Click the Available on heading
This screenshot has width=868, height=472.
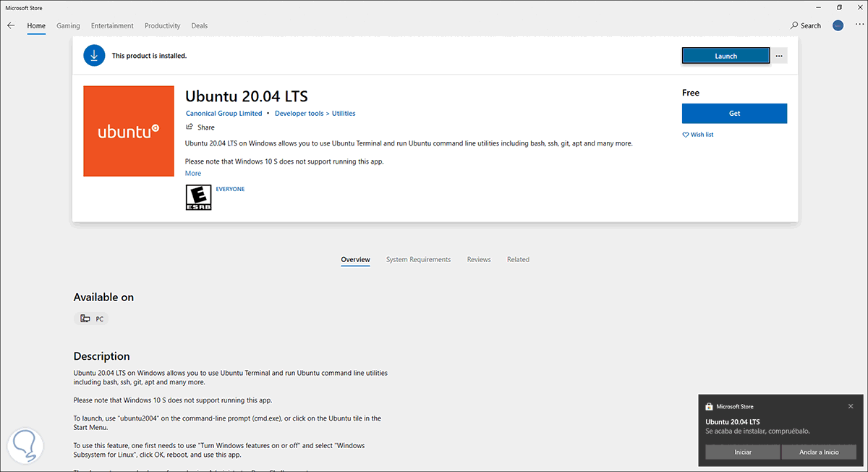tap(103, 298)
